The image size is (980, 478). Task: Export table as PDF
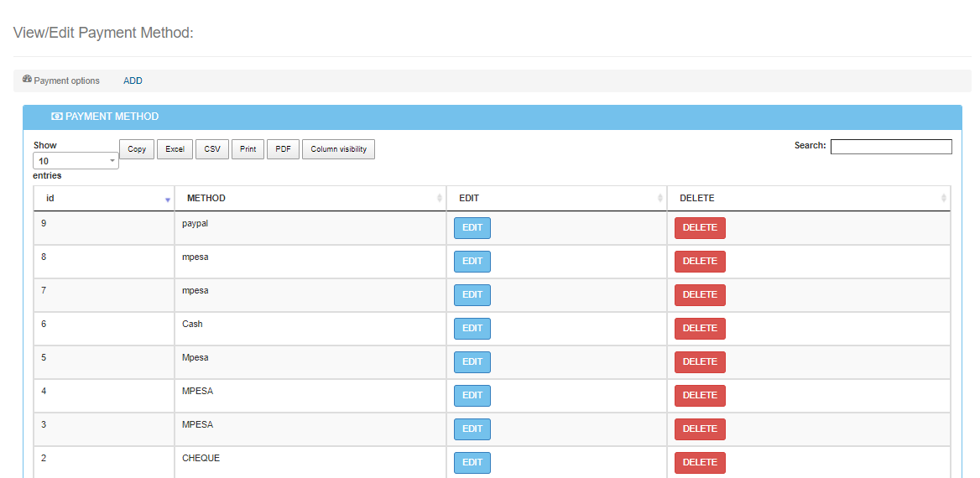pyautogui.click(x=283, y=149)
